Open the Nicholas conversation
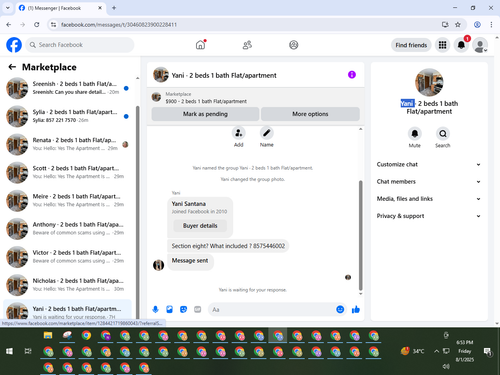Image resolution: width=500 pixels, height=375 pixels. 68,285
